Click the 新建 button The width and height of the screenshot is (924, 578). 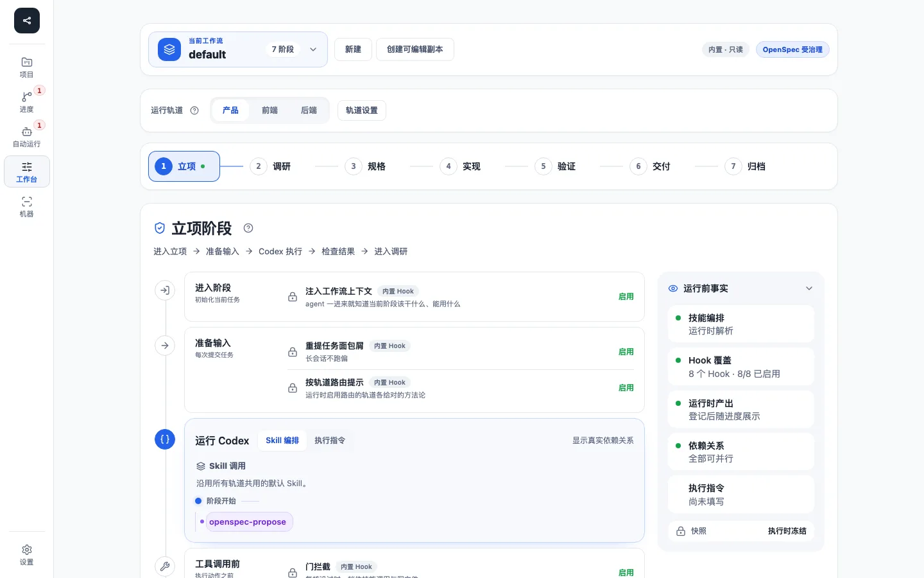coord(353,49)
